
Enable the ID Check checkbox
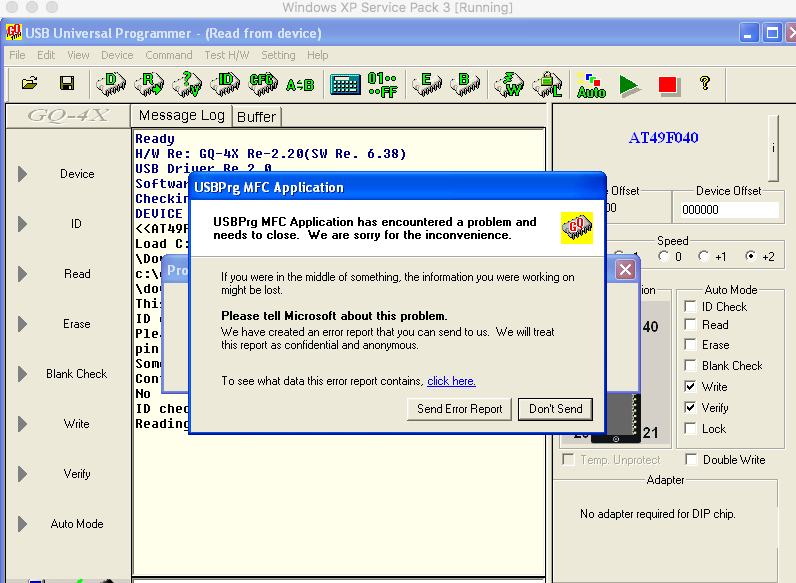pos(691,307)
